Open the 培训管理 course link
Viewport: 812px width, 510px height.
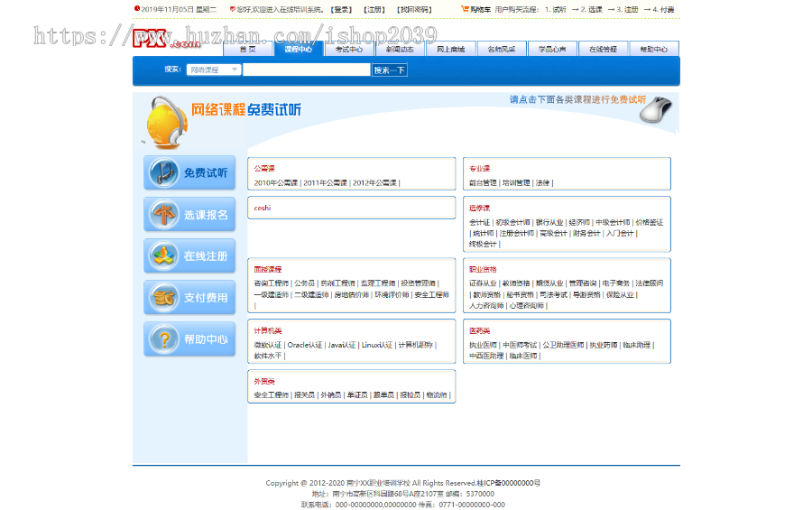point(516,183)
